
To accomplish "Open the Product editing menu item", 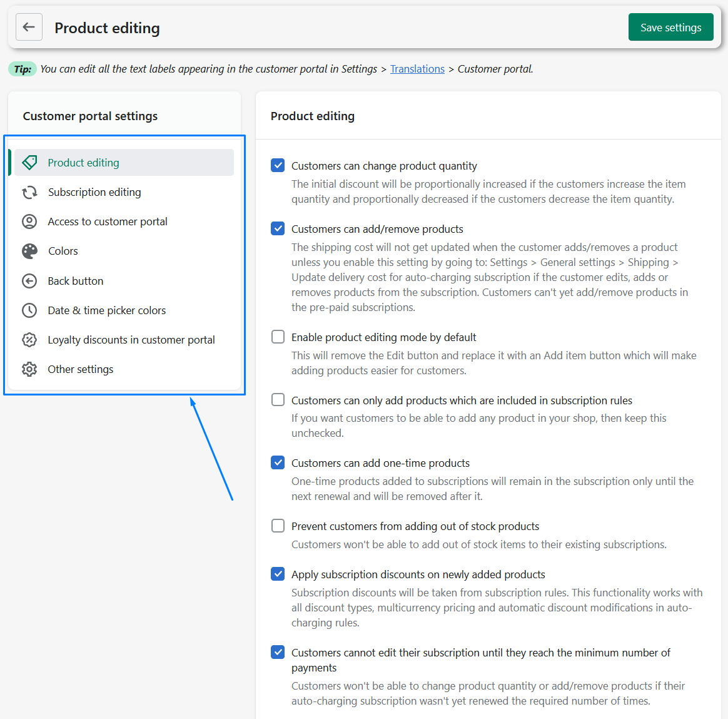I will pyautogui.click(x=124, y=163).
